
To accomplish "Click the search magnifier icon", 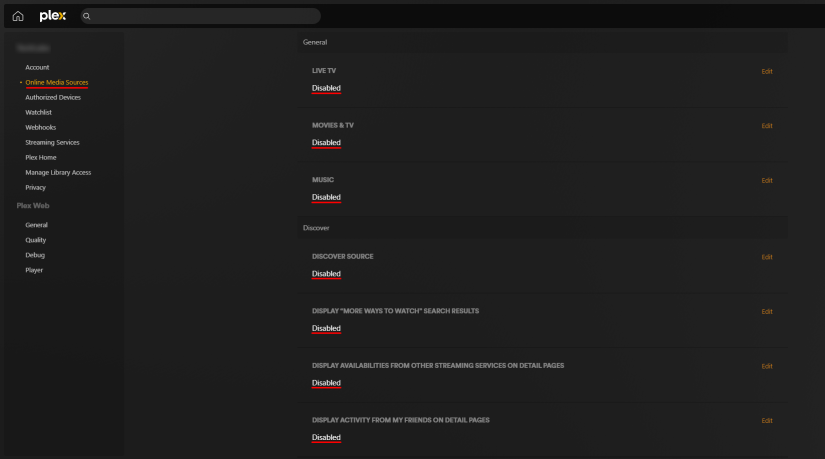I will pos(87,16).
